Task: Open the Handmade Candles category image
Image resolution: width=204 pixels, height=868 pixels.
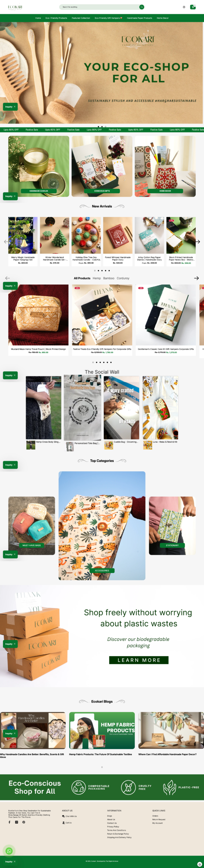Action: point(39,166)
